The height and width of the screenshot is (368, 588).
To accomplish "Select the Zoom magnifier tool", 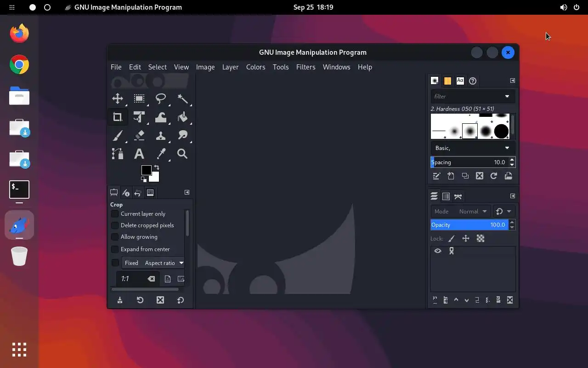I will (182, 154).
